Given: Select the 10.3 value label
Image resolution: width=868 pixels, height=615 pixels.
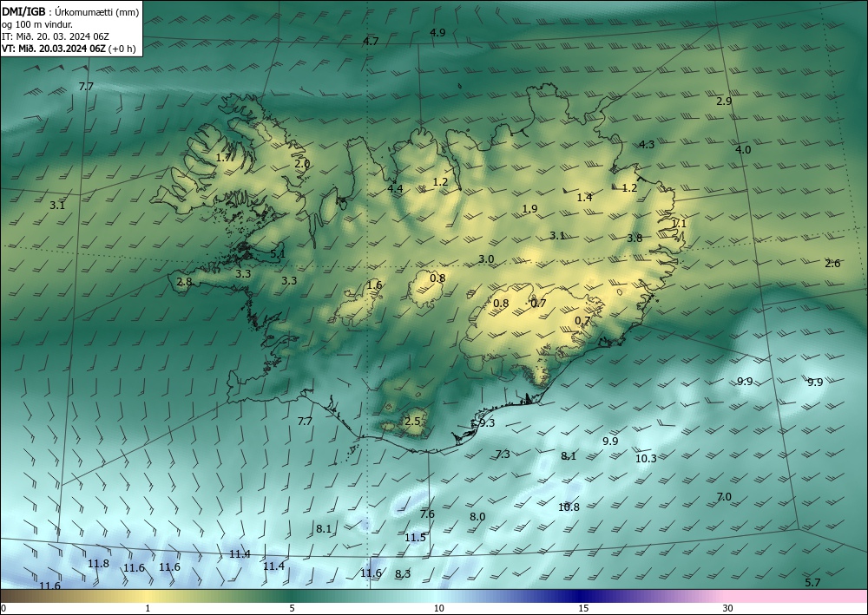Looking at the screenshot, I should click(646, 458).
